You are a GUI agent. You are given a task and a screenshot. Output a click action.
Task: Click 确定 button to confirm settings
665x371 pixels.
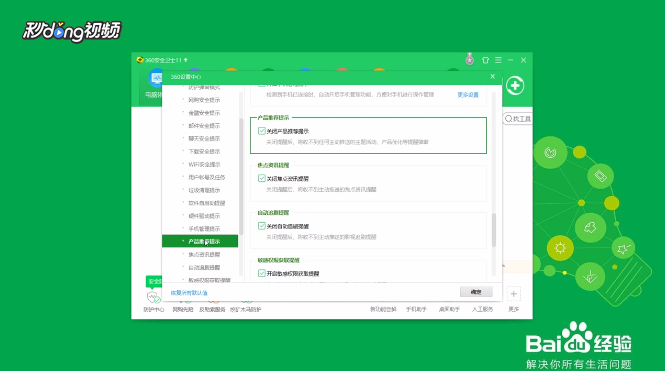tap(476, 292)
